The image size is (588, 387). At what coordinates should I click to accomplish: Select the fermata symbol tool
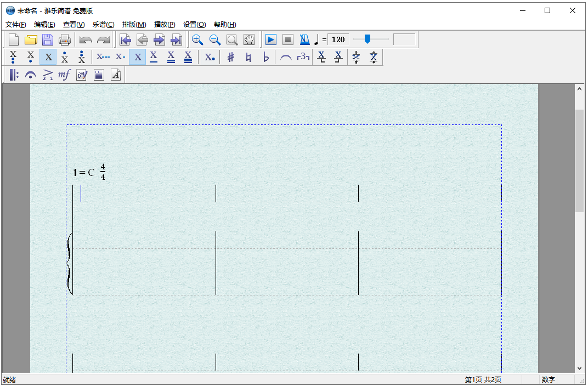click(31, 75)
